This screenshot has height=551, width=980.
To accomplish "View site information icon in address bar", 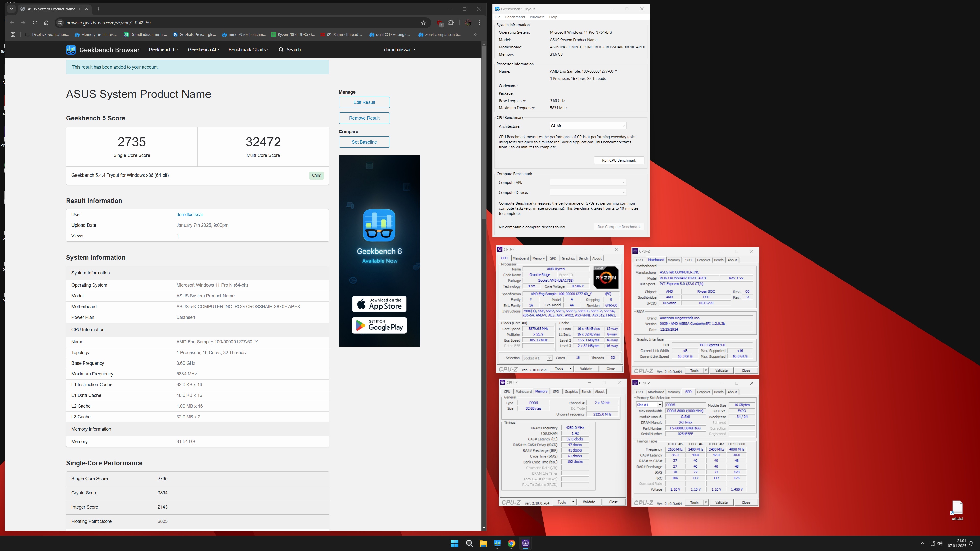I will 60,23.
